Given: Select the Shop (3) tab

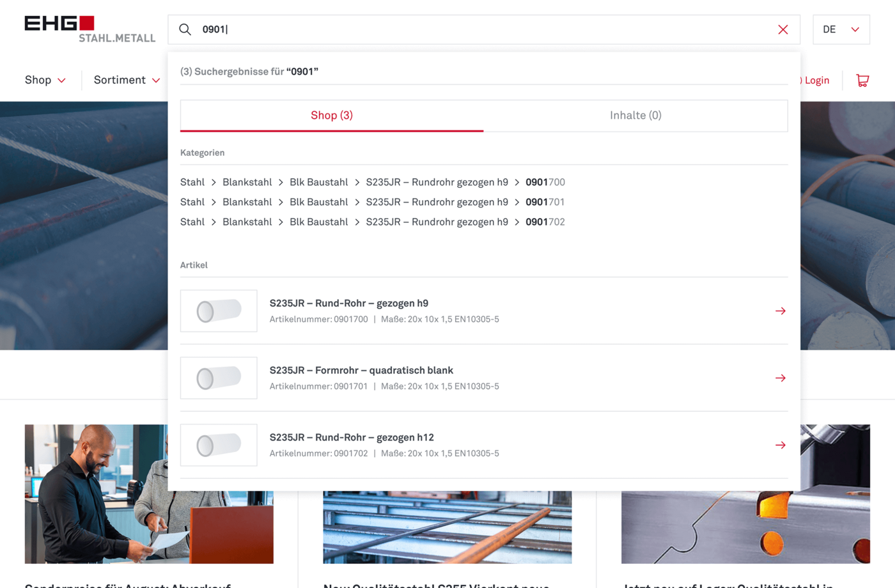Looking at the screenshot, I should [332, 116].
